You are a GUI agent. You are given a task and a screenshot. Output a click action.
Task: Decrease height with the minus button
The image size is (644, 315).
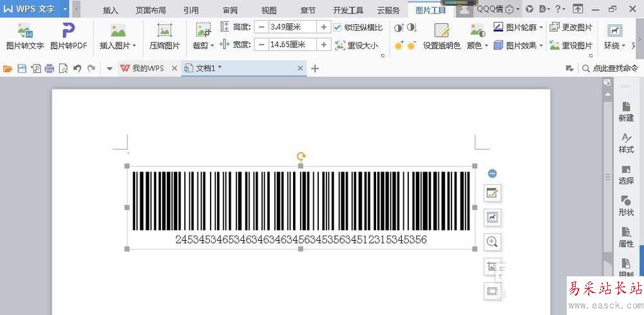pos(261,27)
